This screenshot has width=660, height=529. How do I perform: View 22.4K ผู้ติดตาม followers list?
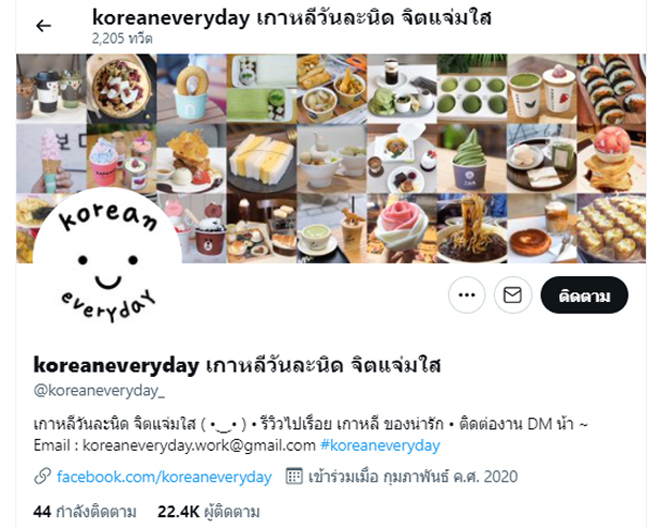click(x=208, y=512)
